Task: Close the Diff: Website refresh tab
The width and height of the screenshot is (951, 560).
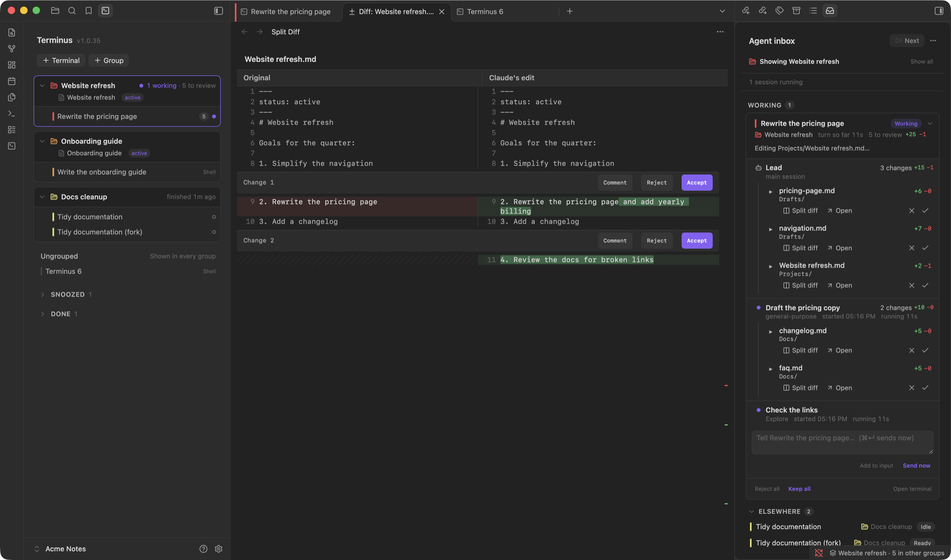Action: point(441,11)
